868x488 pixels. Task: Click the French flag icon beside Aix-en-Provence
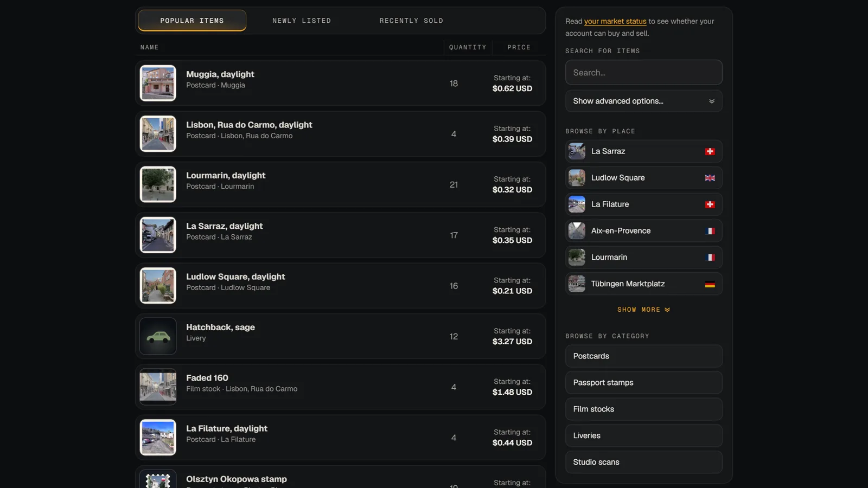tap(710, 231)
